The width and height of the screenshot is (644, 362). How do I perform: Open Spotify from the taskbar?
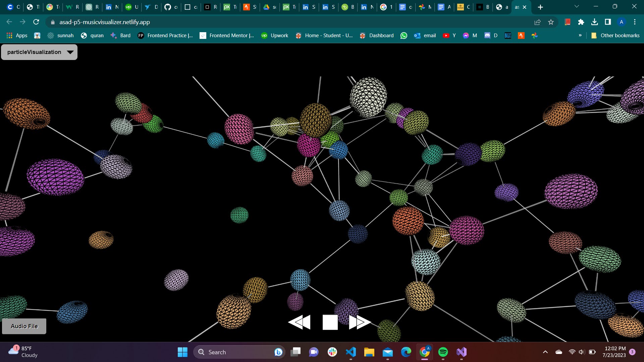click(x=443, y=352)
